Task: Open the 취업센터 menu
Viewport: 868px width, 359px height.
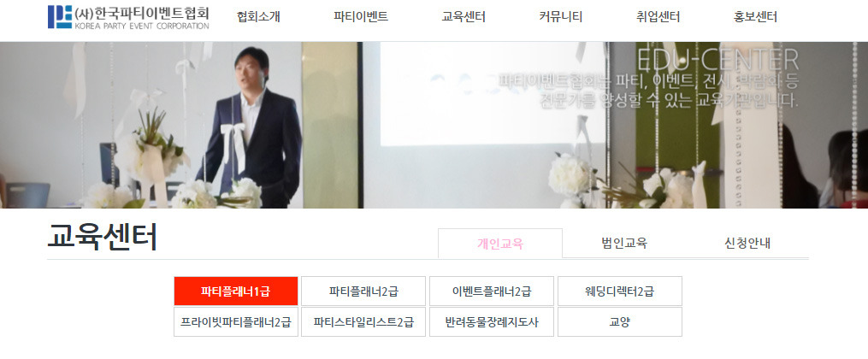Action: 658,17
